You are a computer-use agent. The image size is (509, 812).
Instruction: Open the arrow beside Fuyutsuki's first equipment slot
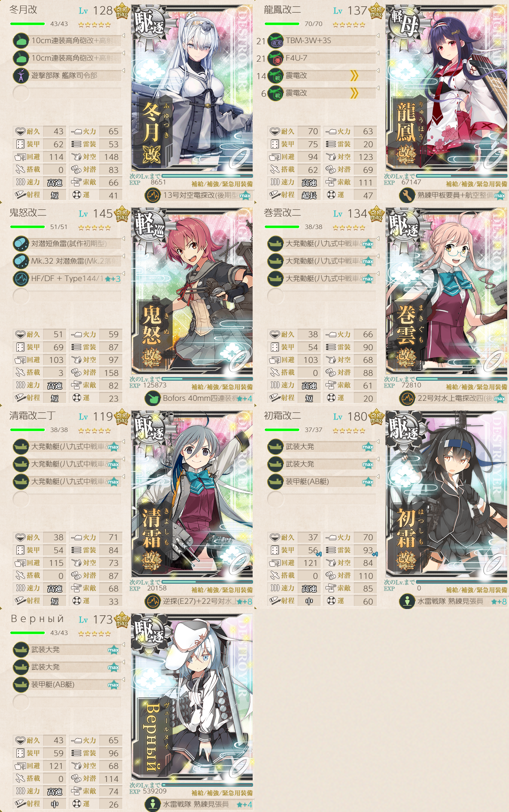coord(123,36)
